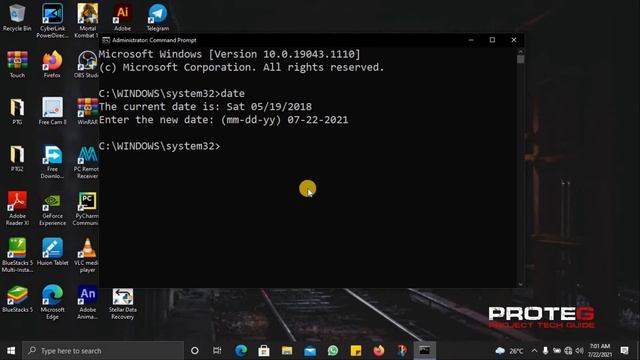Click the battery tray icon
Viewport: 640px width, 360px height.
click(x=557, y=351)
